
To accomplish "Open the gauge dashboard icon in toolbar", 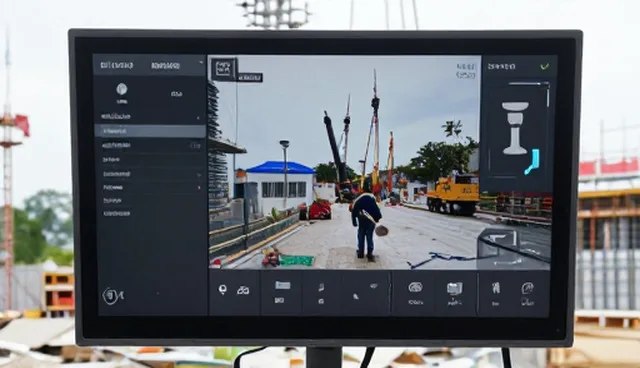I will 415,287.
